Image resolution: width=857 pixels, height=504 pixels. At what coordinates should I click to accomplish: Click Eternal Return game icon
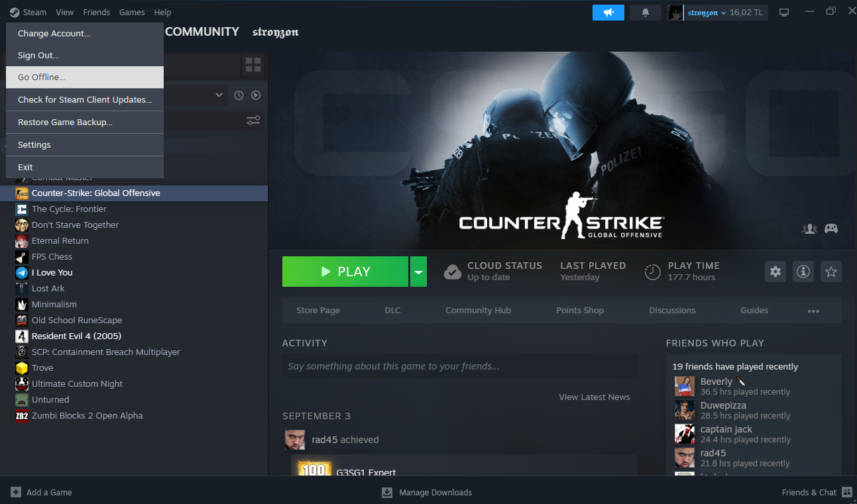[x=22, y=241]
